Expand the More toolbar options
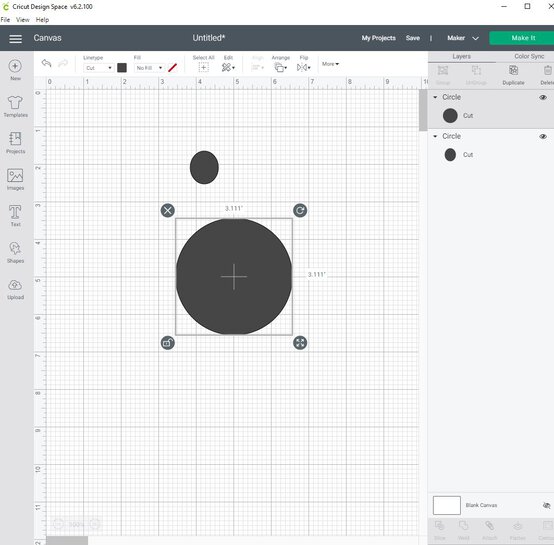 [330, 64]
